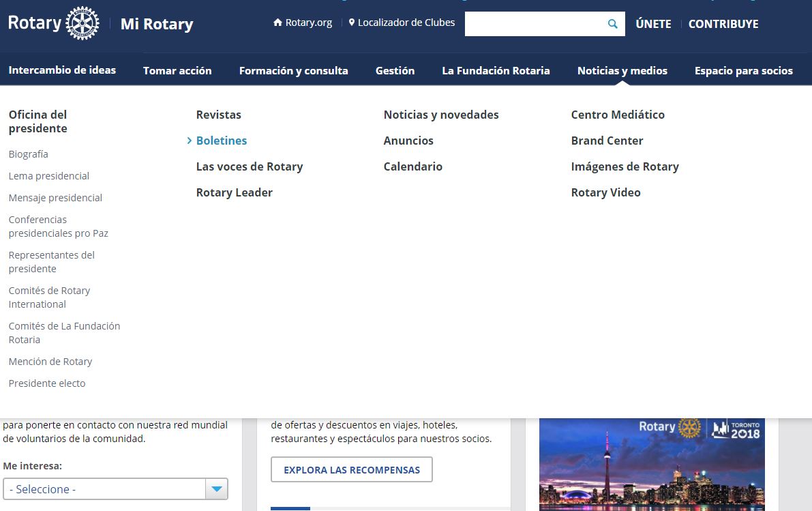Select Biografía link
Image resolution: width=812 pixels, height=511 pixels.
click(29, 154)
